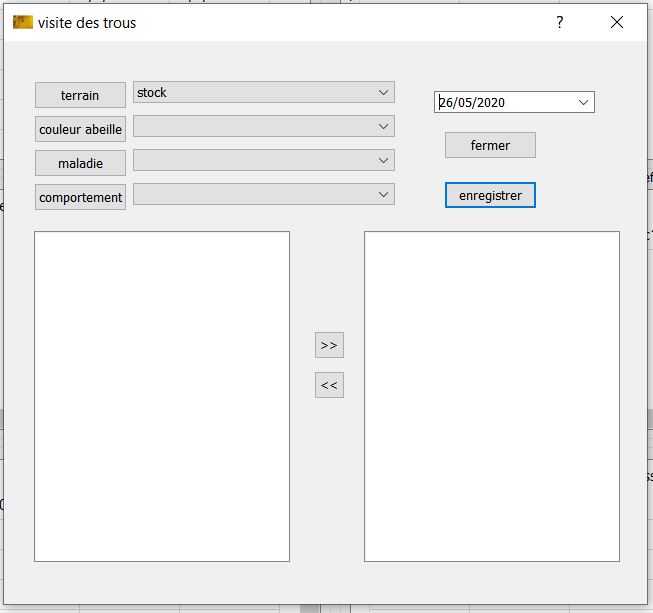Viewport: 653px width, 613px height.
Task: Click the fermer button
Action: coord(490,145)
